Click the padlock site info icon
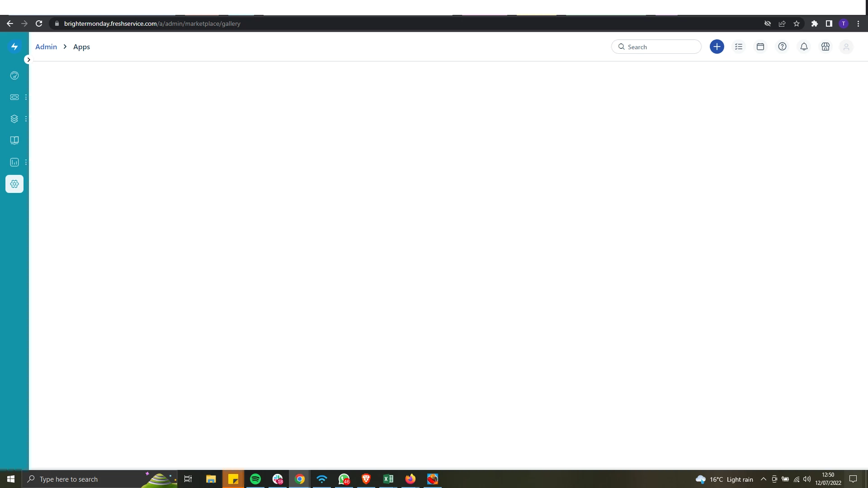Image resolution: width=868 pixels, height=488 pixels. point(57,23)
